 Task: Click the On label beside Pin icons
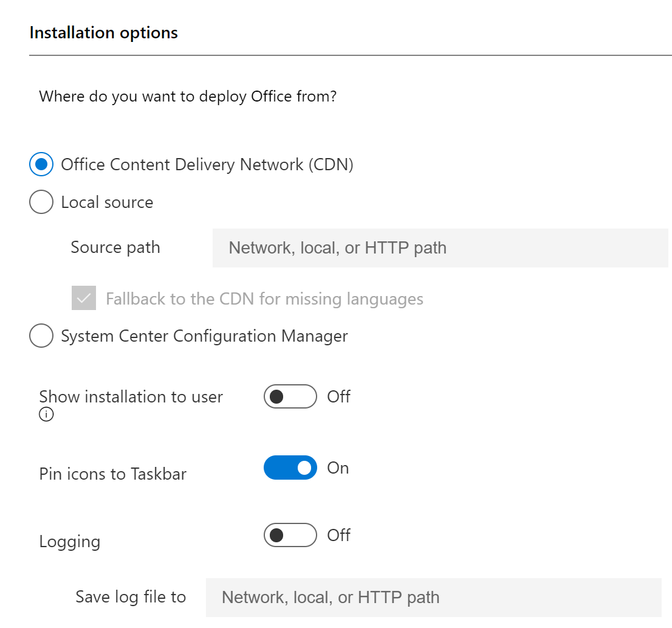coord(338,468)
